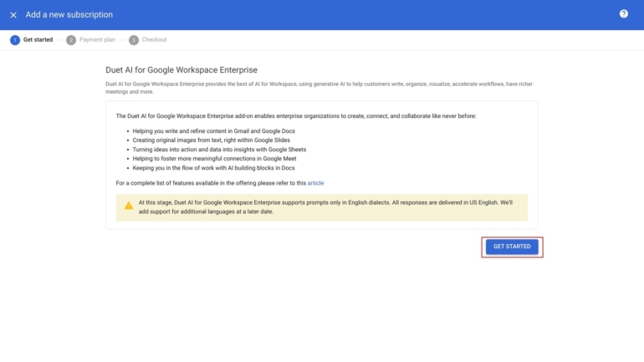Click the yellow warning triangle icon

pyautogui.click(x=129, y=206)
